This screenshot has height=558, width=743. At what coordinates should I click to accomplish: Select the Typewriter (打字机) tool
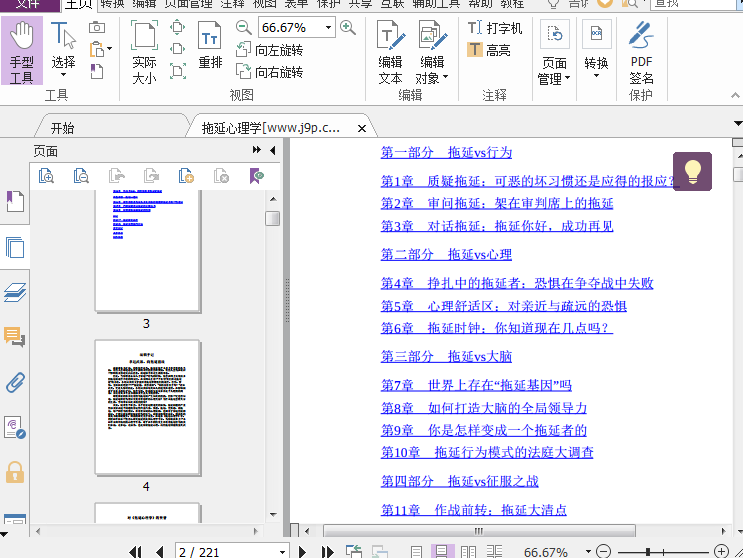pyautogui.click(x=494, y=28)
